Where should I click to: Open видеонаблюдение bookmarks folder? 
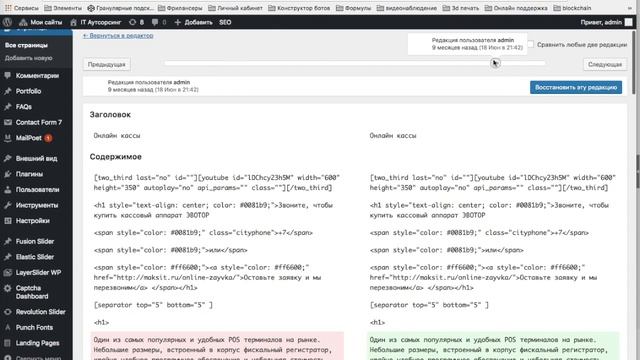tap(407, 8)
